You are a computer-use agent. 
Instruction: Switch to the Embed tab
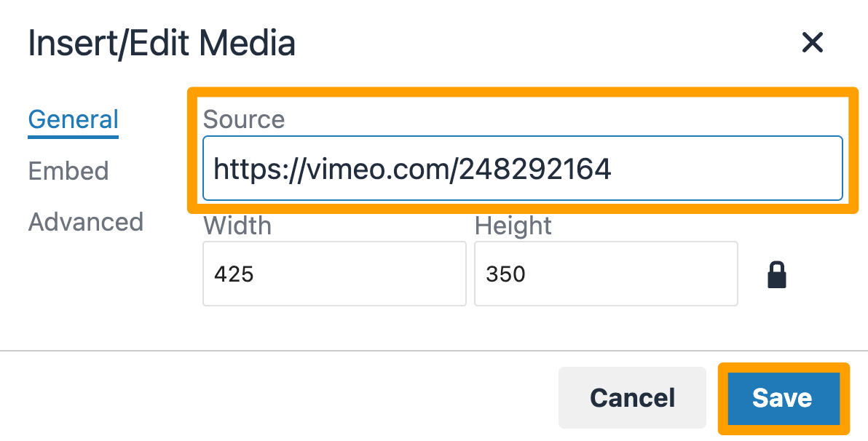click(68, 171)
